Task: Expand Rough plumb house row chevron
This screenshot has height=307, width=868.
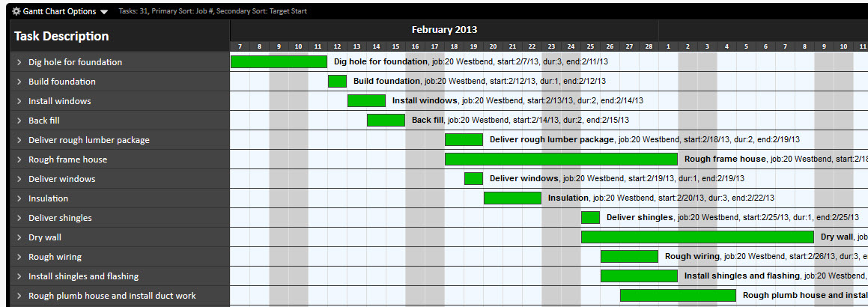Action: (19, 295)
